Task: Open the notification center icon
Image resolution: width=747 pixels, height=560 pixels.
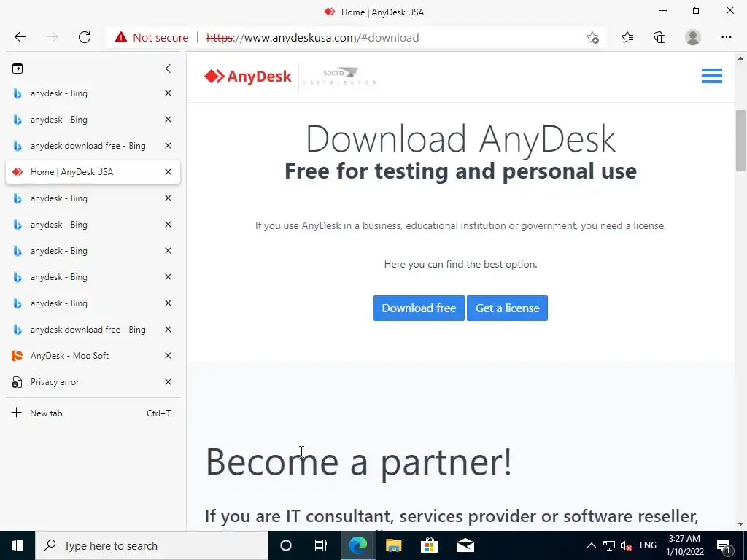Action: (x=724, y=545)
